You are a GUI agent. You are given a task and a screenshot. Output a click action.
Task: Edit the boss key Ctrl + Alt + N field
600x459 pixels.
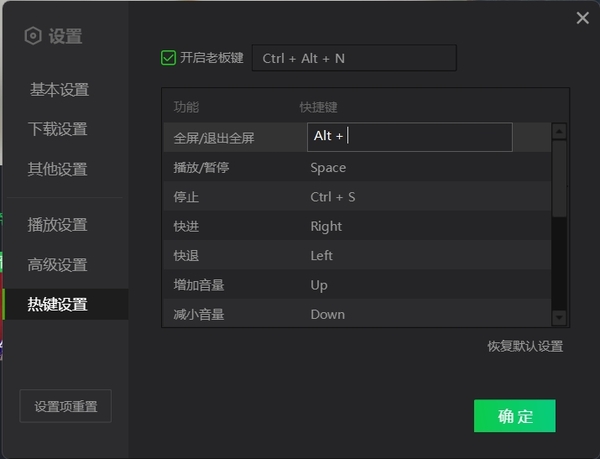click(354, 58)
